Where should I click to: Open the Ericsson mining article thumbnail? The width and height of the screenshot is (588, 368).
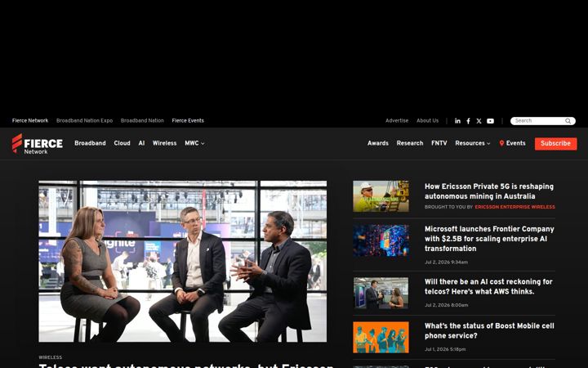(x=381, y=196)
